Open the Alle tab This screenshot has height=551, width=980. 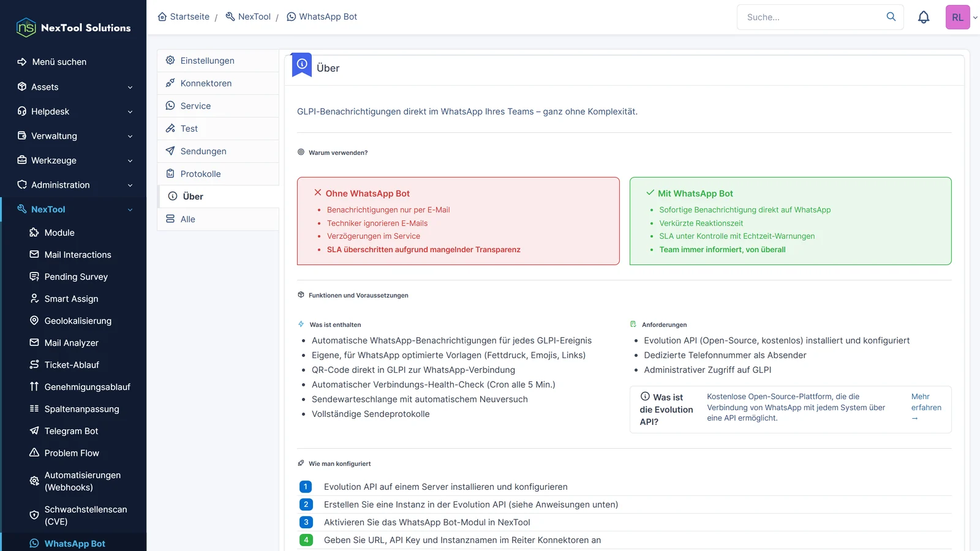click(x=218, y=219)
